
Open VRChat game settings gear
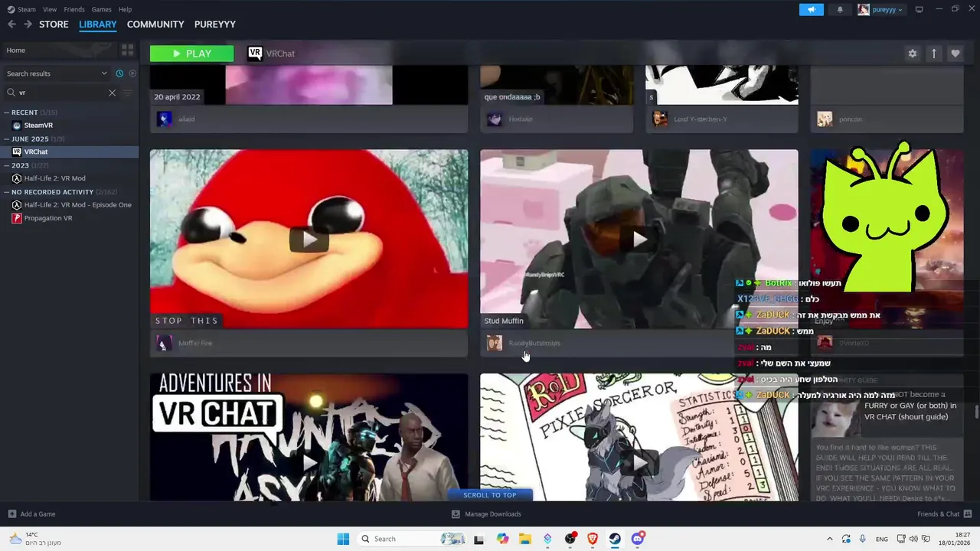(x=912, y=54)
